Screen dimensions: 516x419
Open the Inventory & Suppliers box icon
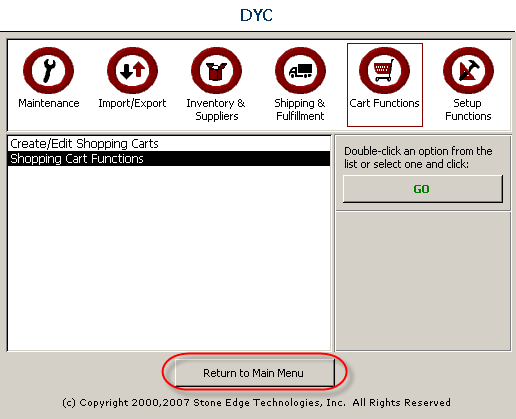(x=216, y=71)
